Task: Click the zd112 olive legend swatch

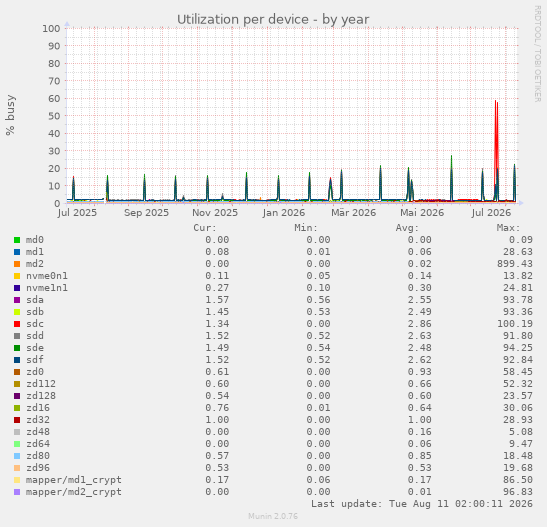Action: pos(17,384)
